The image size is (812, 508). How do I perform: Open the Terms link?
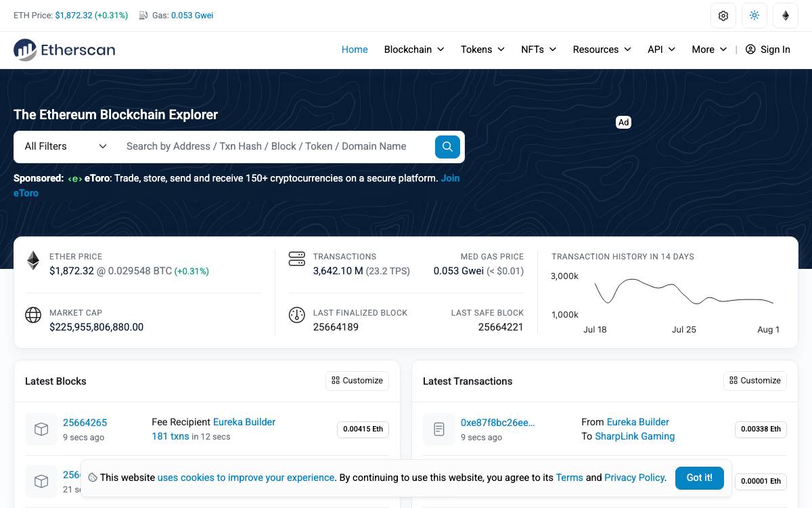point(569,478)
